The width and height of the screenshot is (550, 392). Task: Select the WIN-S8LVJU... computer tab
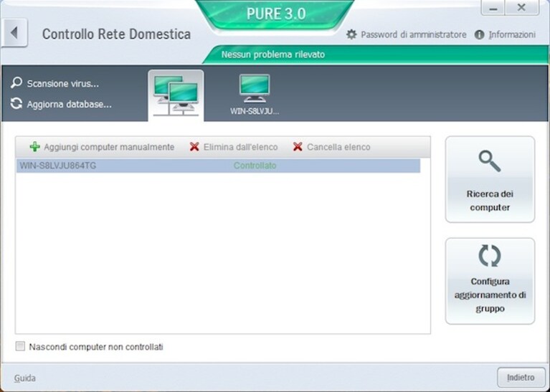click(x=255, y=95)
